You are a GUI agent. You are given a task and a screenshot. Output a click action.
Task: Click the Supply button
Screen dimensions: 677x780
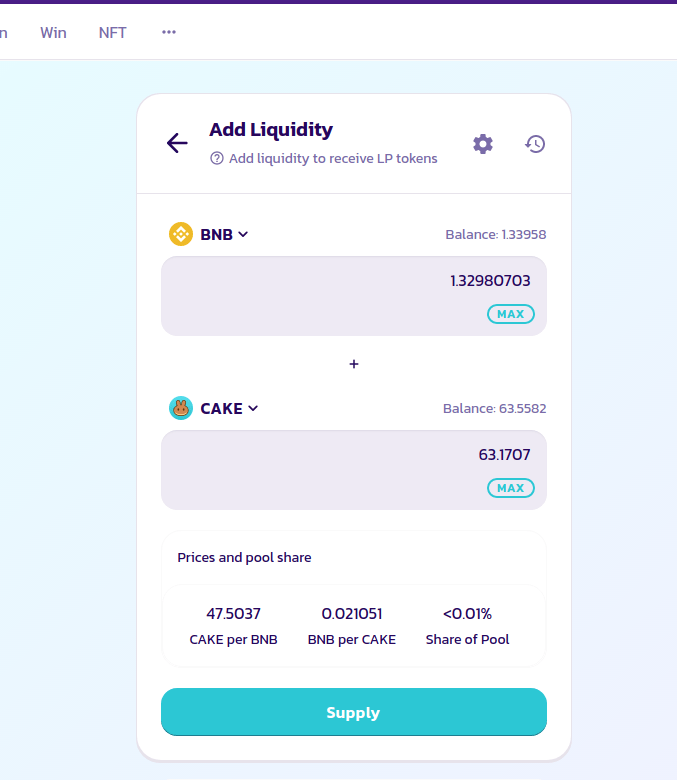coord(354,712)
